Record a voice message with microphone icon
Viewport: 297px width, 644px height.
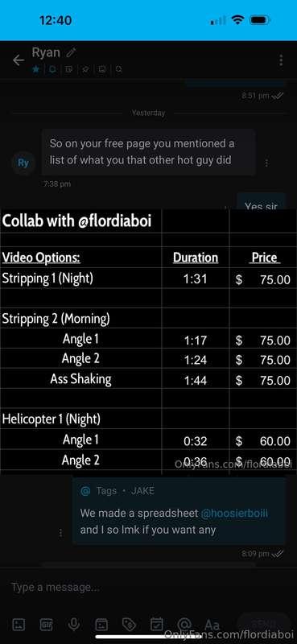pos(74,625)
